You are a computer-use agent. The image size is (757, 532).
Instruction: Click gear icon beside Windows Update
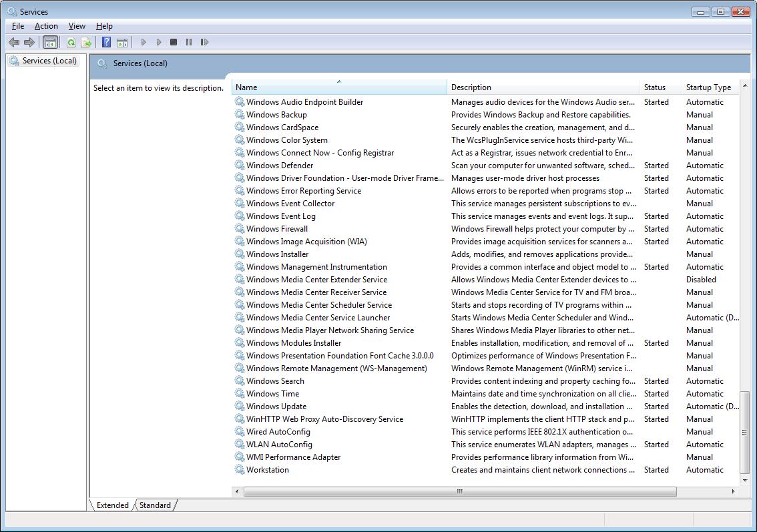(240, 406)
